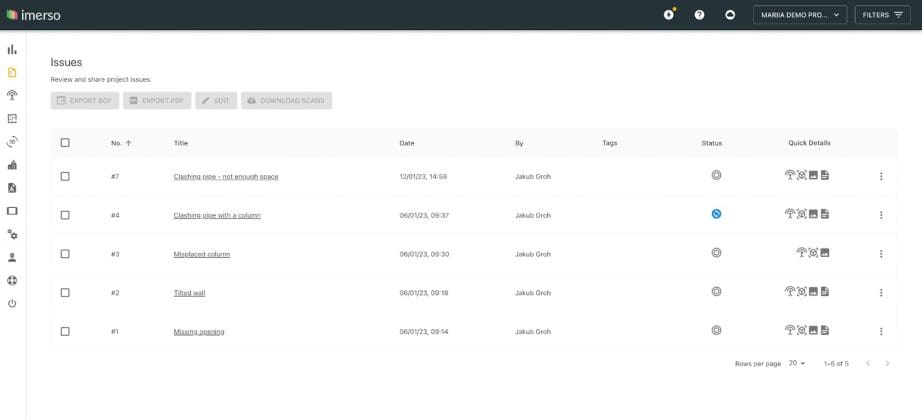Click the cloud icon in top bar
The image size is (922, 420).
click(x=730, y=15)
